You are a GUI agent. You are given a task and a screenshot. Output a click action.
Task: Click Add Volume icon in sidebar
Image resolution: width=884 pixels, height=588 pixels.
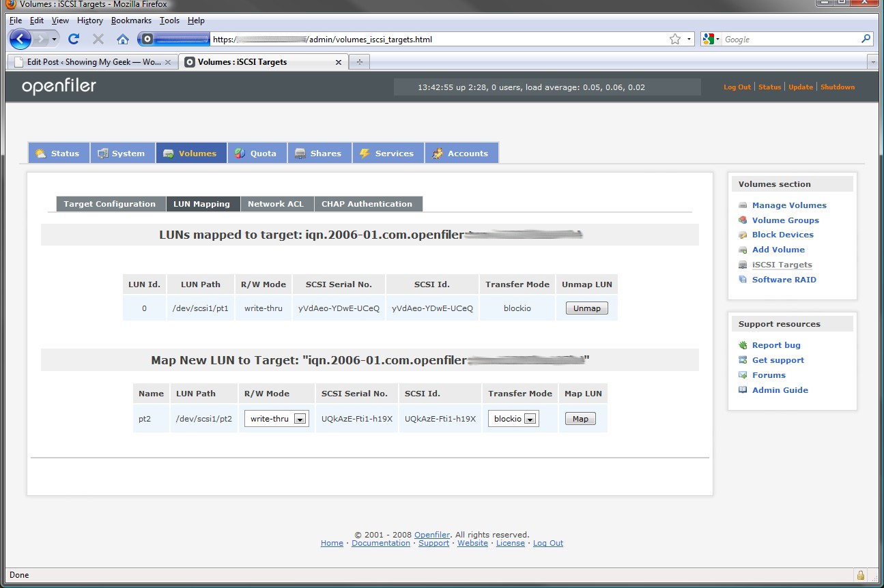743,250
